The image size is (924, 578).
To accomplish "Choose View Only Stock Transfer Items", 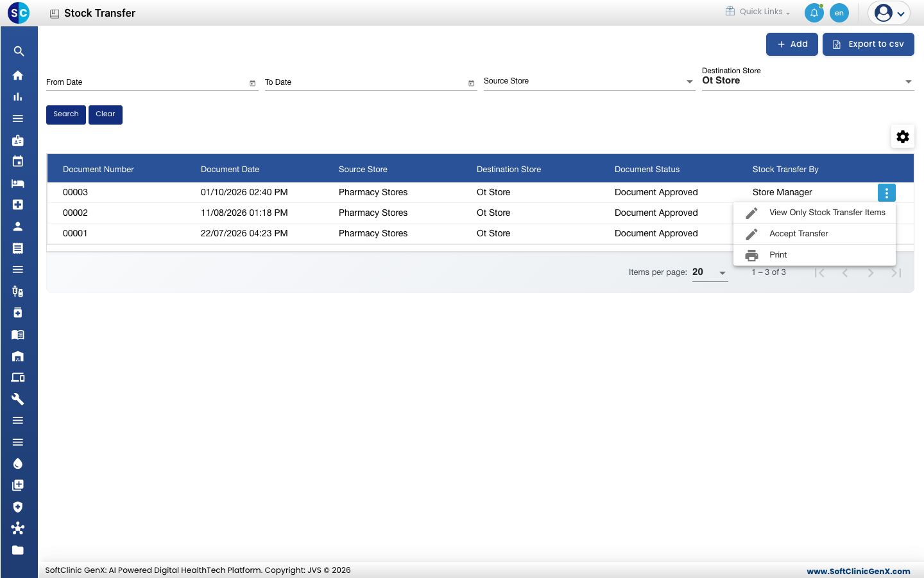I will (x=814, y=213).
